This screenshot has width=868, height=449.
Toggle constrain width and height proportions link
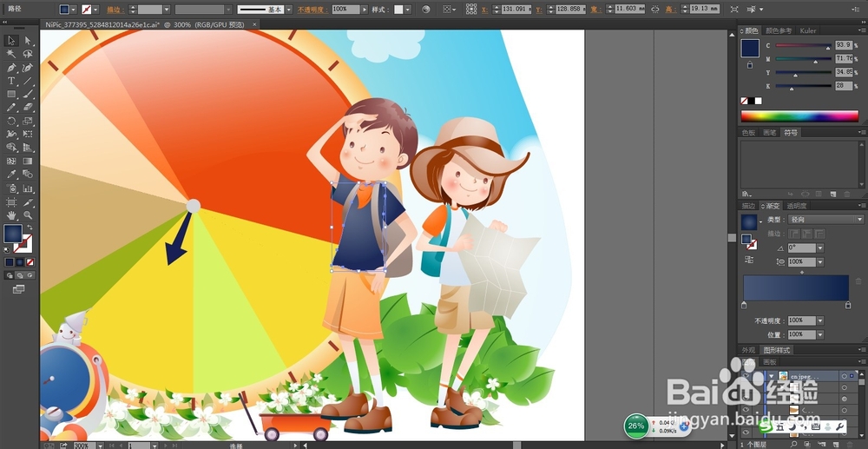tap(655, 10)
